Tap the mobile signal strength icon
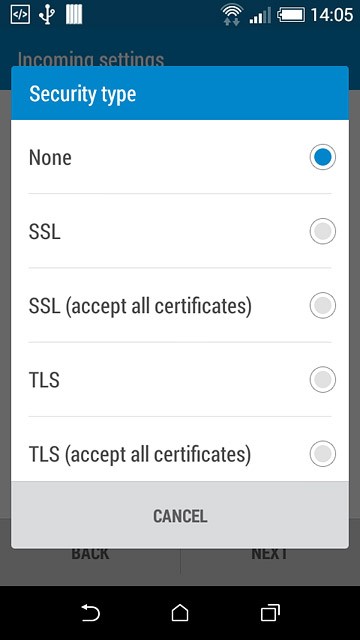Image resolution: width=360 pixels, height=640 pixels. pos(260,16)
